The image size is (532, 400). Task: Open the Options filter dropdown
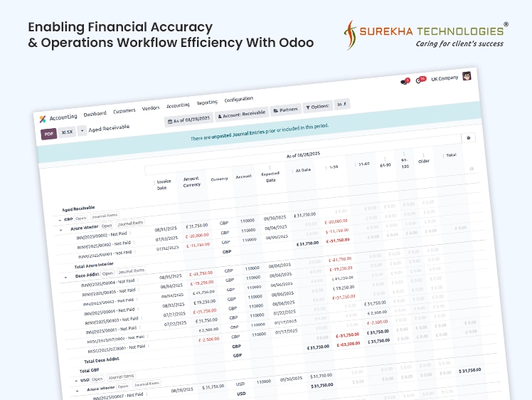[x=318, y=107]
